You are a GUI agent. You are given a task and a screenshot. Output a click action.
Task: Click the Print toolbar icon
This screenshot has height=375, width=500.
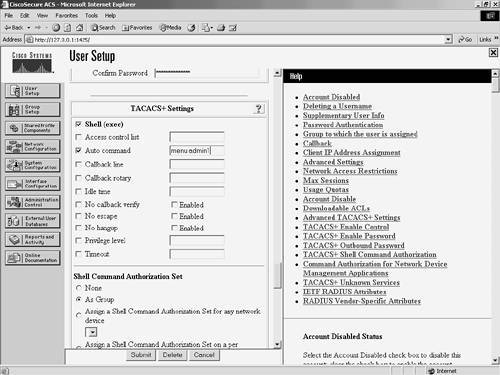(x=221, y=28)
